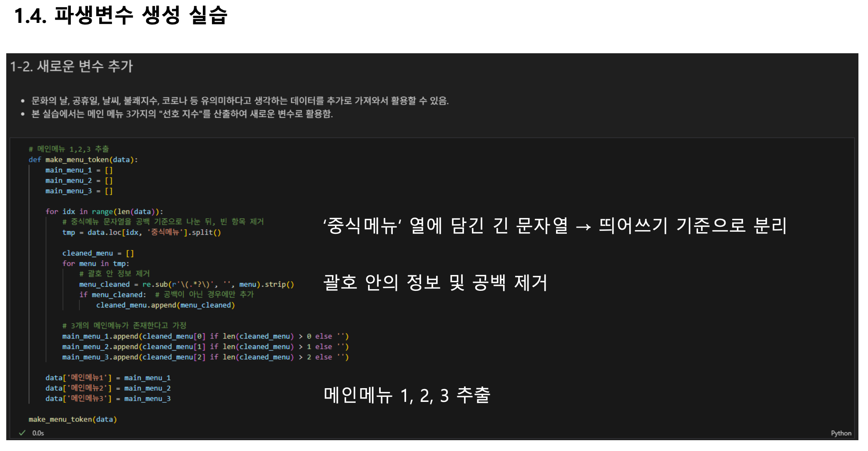This screenshot has height=451, width=868.
Task: Click the 0.0s execution time text
Action: [38, 433]
